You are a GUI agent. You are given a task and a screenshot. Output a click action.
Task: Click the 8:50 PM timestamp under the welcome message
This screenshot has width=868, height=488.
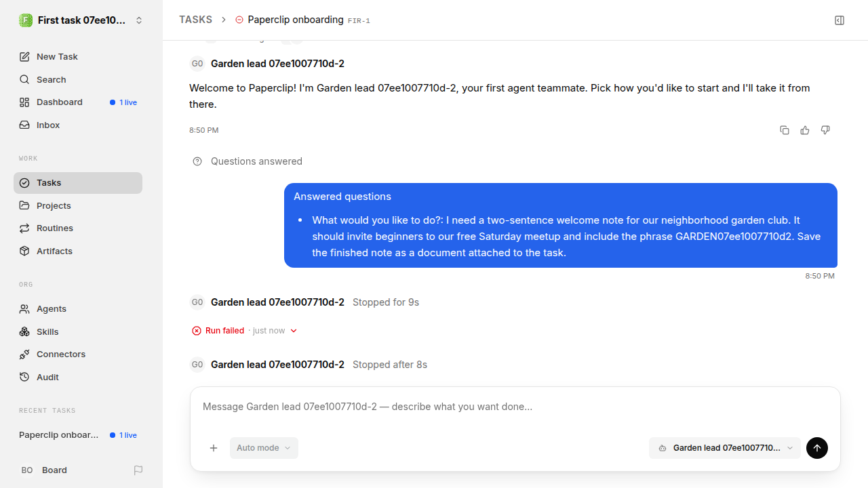pyautogui.click(x=204, y=130)
